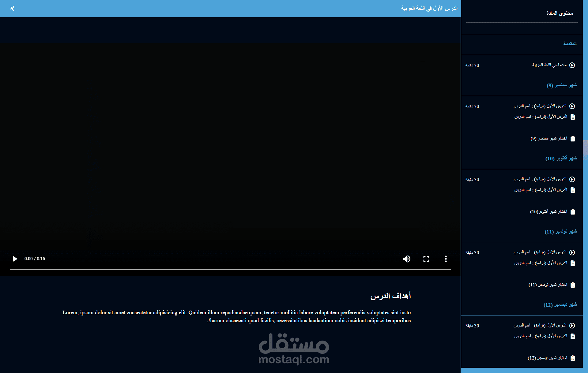
Task: Play October first lesson video item
Action: pos(540,179)
